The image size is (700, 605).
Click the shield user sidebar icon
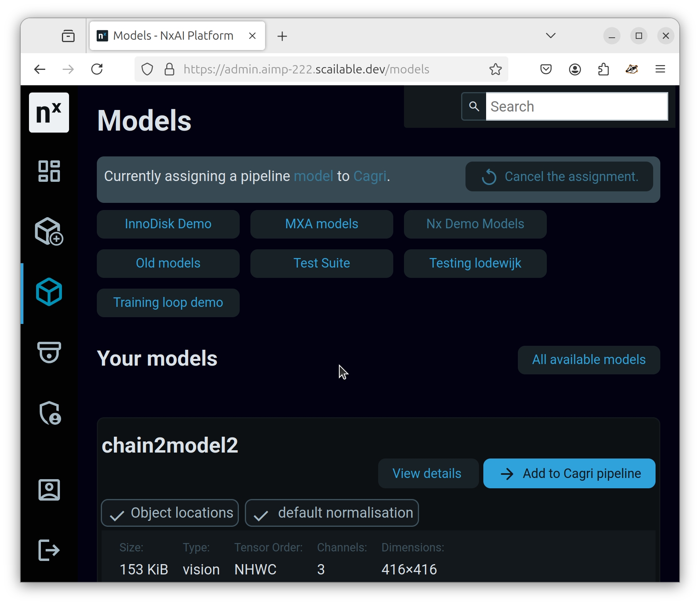click(x=50, y=413)
